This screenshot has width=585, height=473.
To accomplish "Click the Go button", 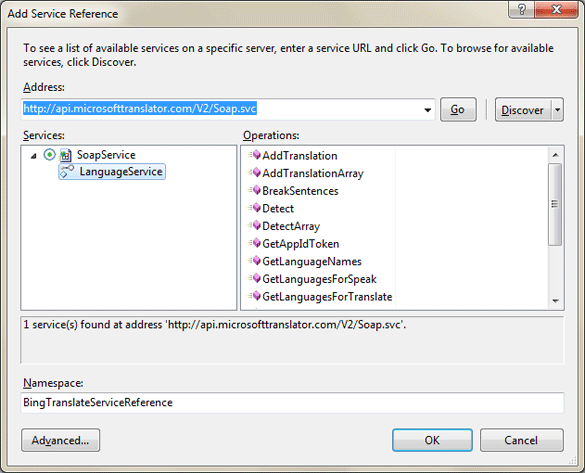I will click(458, 110).
